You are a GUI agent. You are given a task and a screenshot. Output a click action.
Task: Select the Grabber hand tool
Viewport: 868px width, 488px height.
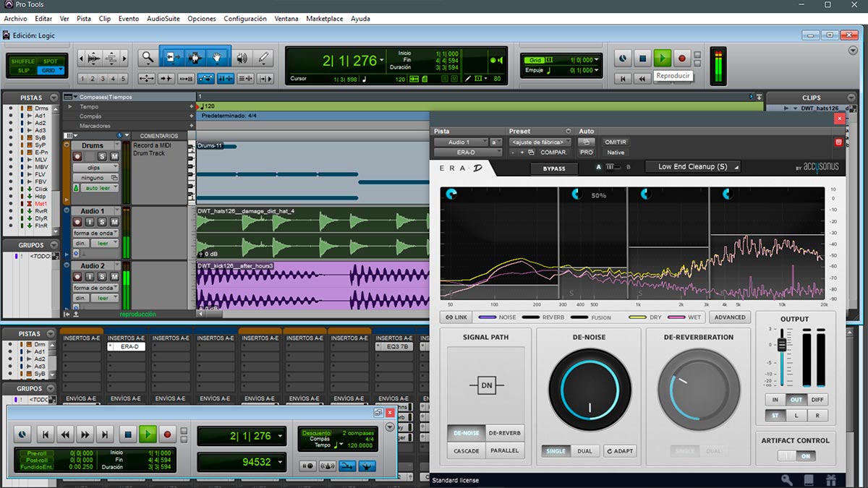pyautogui.click(x=218, y=57)
